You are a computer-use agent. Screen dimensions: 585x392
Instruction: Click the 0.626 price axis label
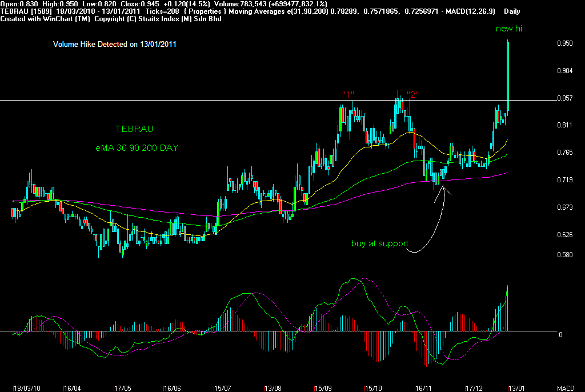click(x=565, y=235)
